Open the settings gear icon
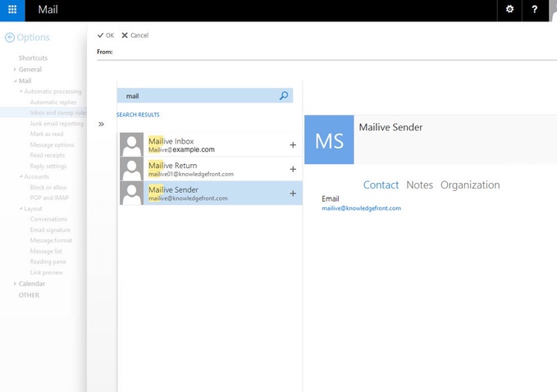This screenshot has width=557, height=392. pyautogui.click(x=509, y=10)
